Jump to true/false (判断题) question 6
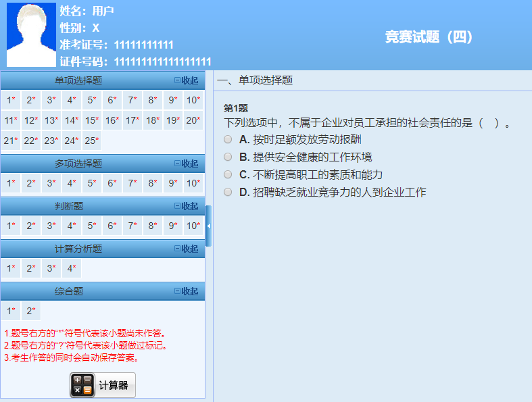Image resolution: width=532 pixels, height=402 pixels. 112,226
